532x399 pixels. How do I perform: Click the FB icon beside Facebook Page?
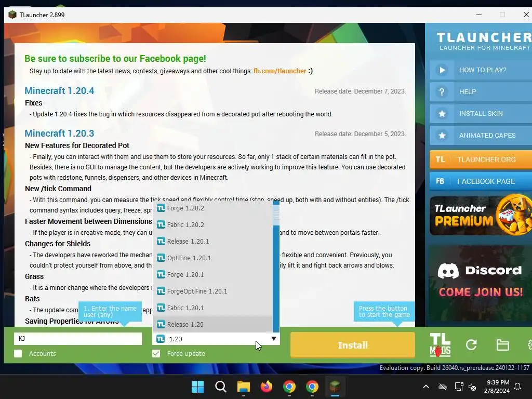click(x=440, y=181)
